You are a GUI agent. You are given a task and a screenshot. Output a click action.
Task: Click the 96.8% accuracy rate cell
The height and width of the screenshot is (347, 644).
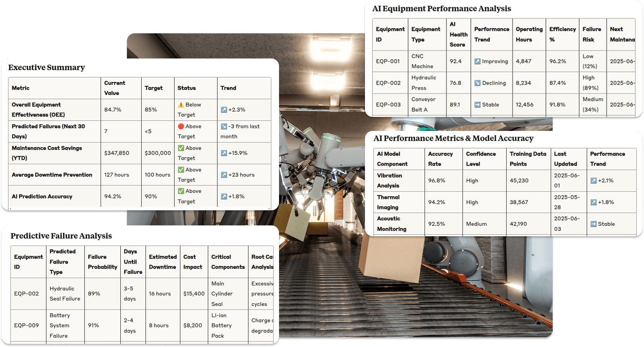coord(437,180)
